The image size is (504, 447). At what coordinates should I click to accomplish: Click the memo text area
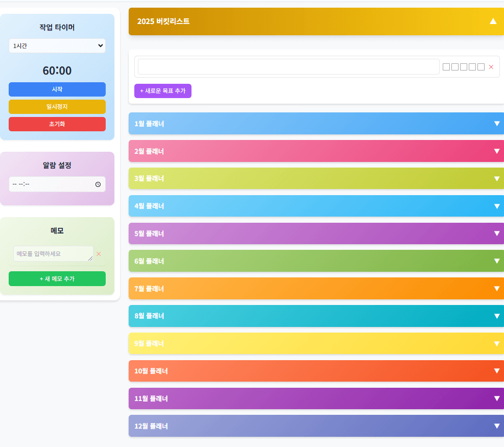pyautogui.click(x=53, y=254)
